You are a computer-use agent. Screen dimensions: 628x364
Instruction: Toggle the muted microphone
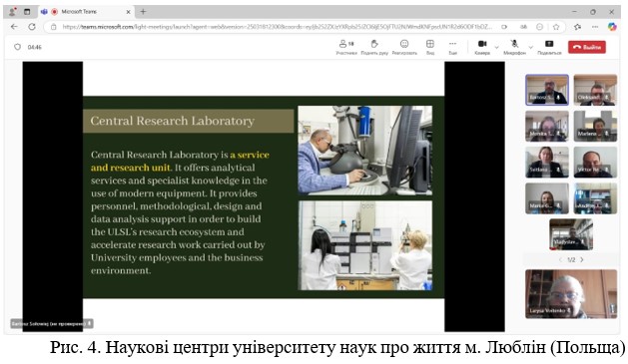514,44
